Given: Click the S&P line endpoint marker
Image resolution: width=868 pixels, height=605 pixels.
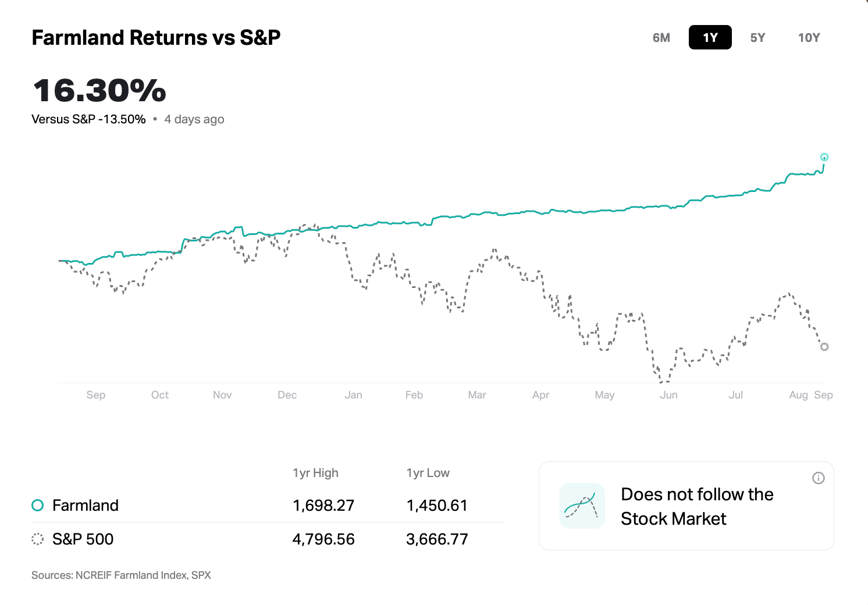Looking at the screenshot, I should point(824,347).
